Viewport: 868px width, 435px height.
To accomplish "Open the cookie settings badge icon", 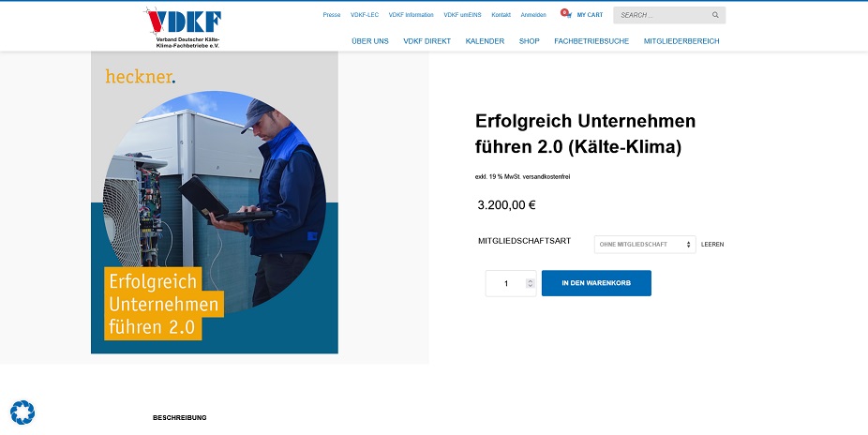I will [x=22, y=412].
